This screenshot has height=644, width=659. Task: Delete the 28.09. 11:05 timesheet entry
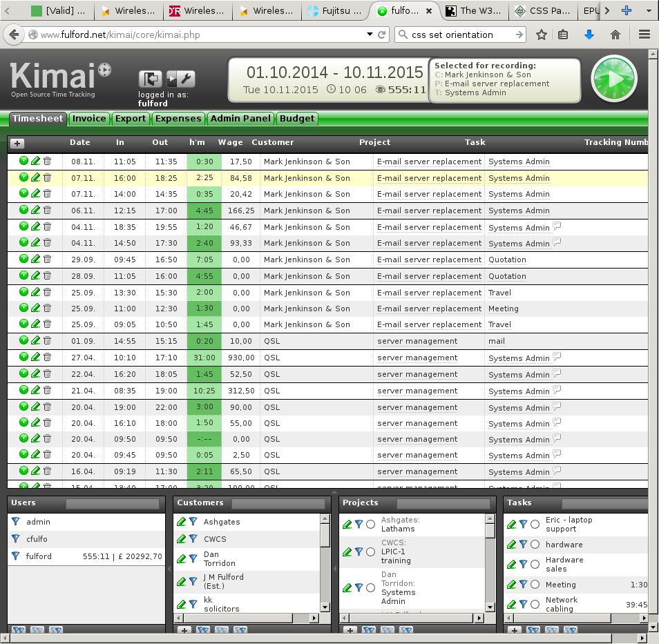coord(48,275)
